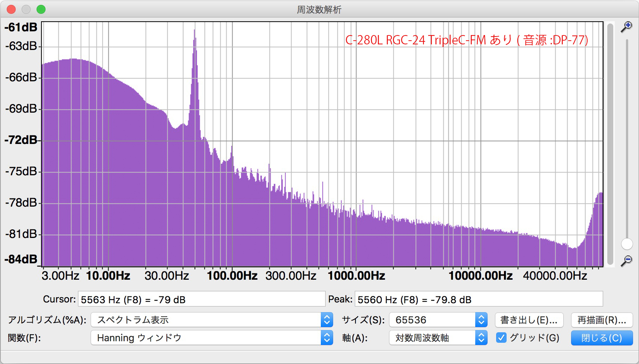Viewport: 639px width, 364px height.
Task: Click the vertical scrollbar beside the graph
Action: coord(610,144)
